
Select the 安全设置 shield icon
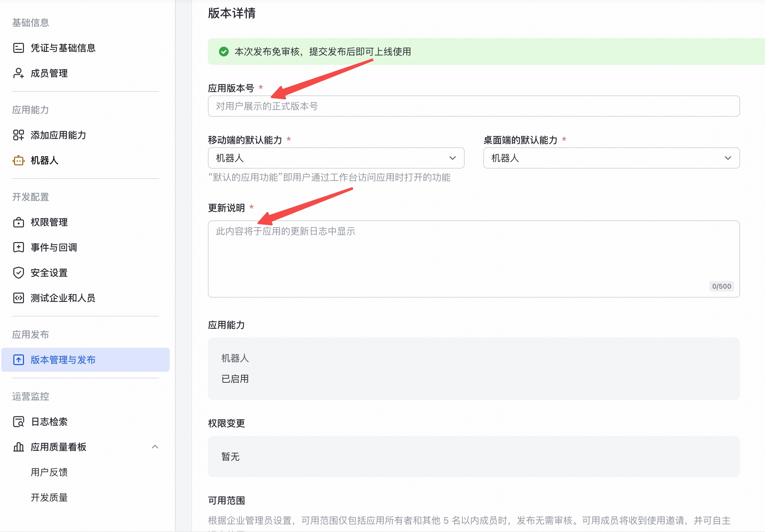click(x=18, y=273)
